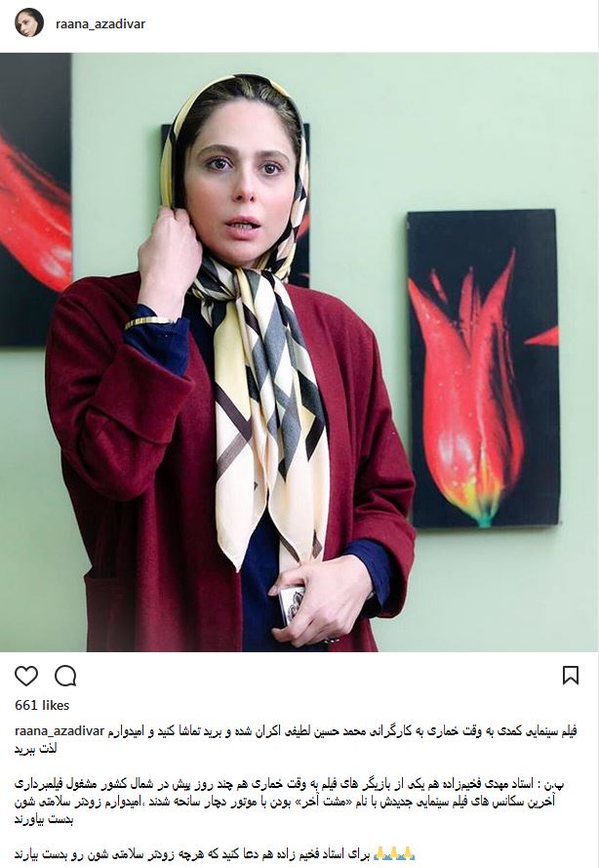599x868 pixels.
Task: View the list of 661 likes
Action: click(x=42, y=705)
